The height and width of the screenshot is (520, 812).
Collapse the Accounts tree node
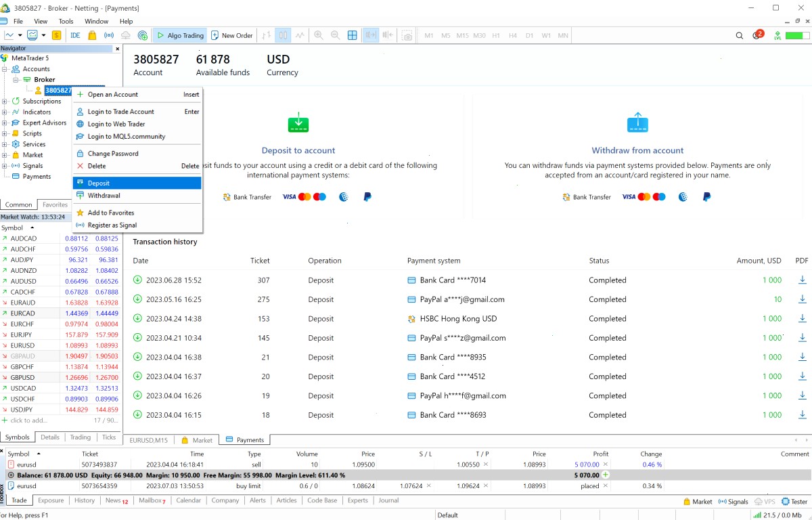[5, 69]
